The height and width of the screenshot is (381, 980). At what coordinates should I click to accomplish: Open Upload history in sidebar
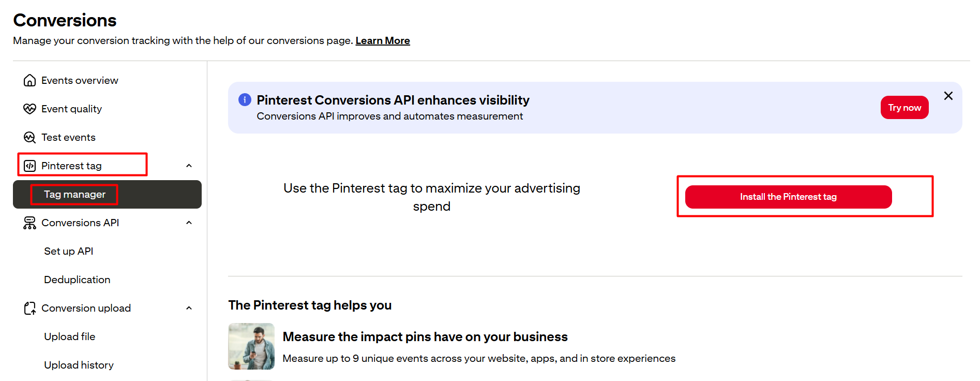coord(79,365)
